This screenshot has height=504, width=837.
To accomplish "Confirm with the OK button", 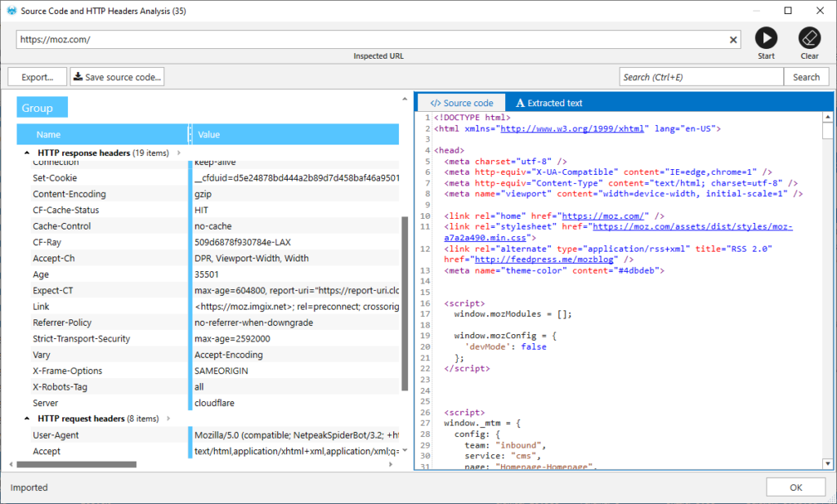I will 796,488.
